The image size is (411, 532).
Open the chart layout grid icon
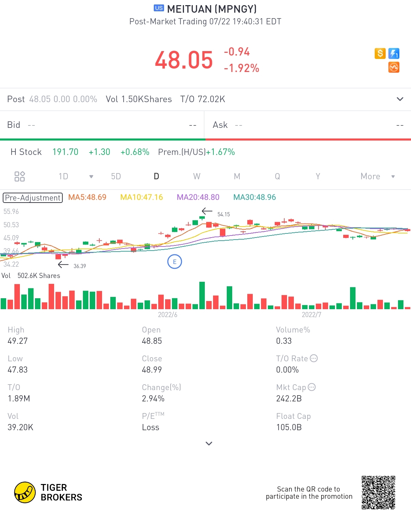(x=20, y=176)
